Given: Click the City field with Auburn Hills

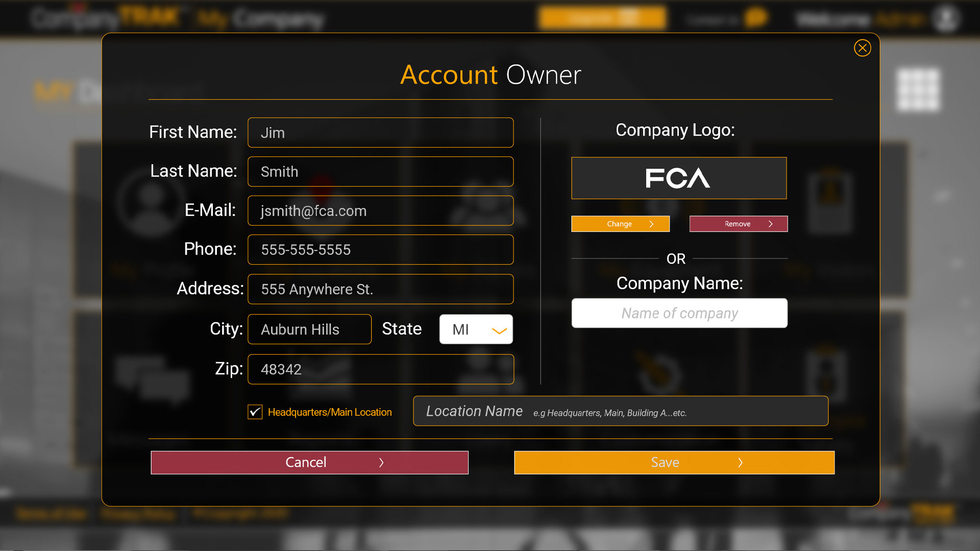Looking at the screenshot, I should pyautogui.click(x=309, y=329).
